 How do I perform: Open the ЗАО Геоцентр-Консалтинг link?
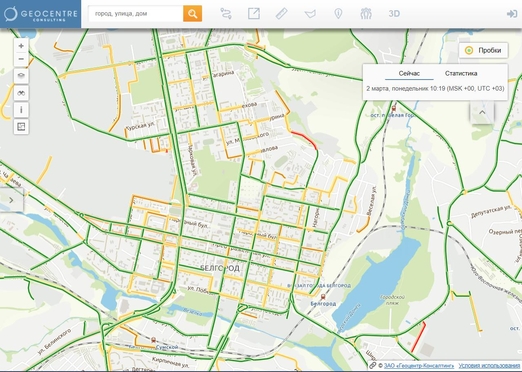tap(419, 366)
